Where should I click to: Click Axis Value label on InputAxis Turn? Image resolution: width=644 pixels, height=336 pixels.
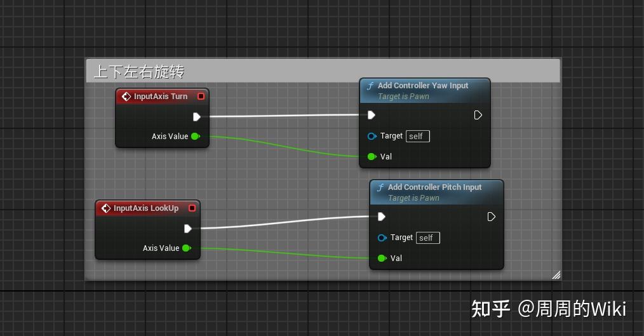tap(170, 137)
